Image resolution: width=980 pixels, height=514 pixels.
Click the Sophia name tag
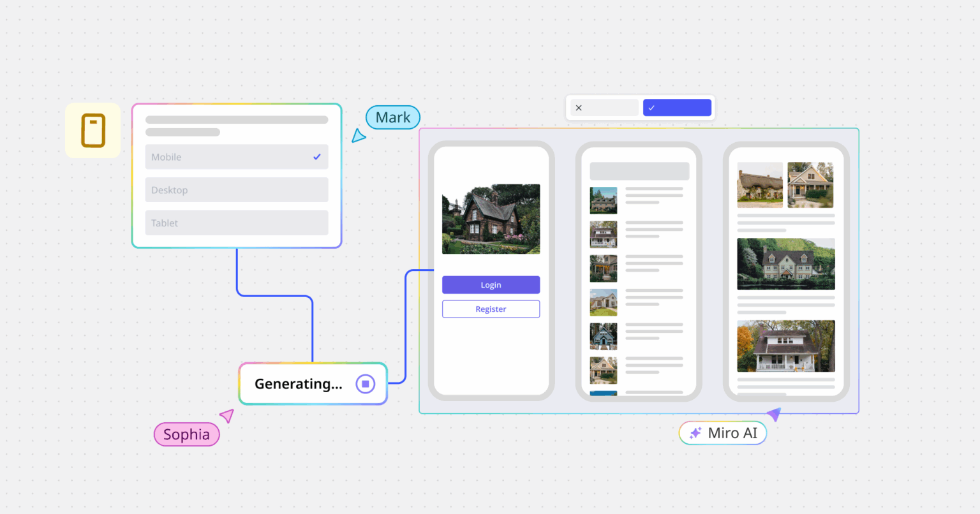click(x=186, y=434)
